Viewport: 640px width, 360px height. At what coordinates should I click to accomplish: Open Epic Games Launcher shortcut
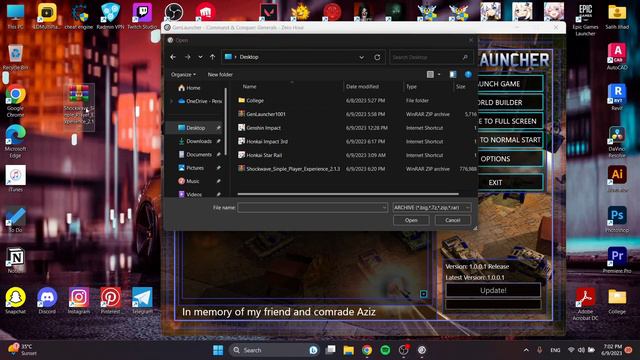point(585,20)
